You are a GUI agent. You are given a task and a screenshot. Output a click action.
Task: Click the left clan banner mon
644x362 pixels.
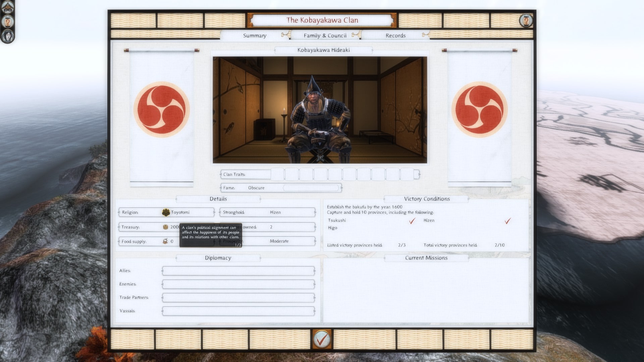(162, 110)
